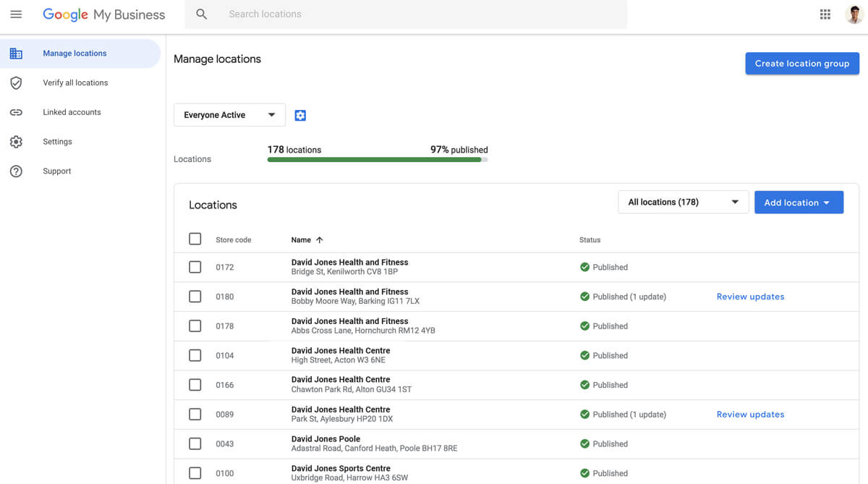868x484 pixels.
Task: Click the blue gear filter settings icon
Action: [300, 116]
